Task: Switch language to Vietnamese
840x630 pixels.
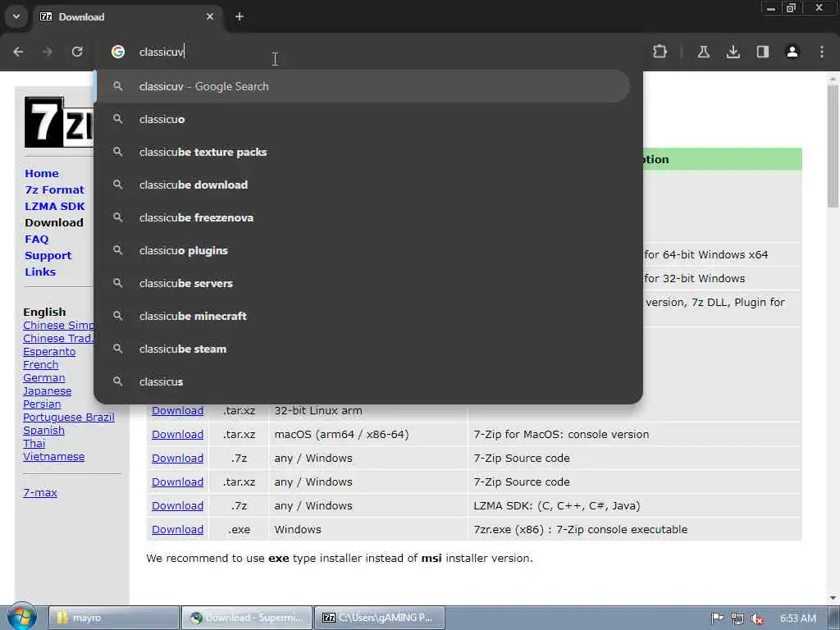Action: (x=53, y=456)
